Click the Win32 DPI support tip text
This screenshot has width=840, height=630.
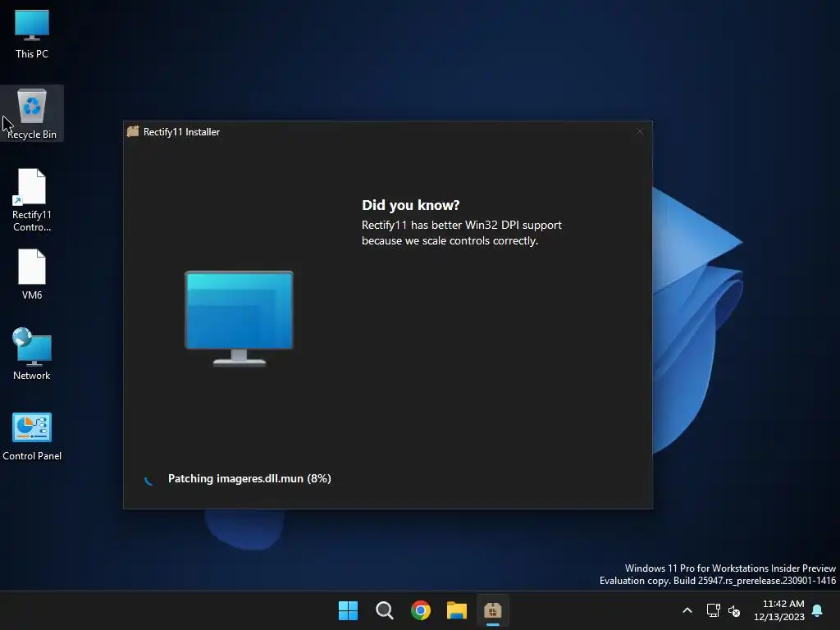coord(462,233)
